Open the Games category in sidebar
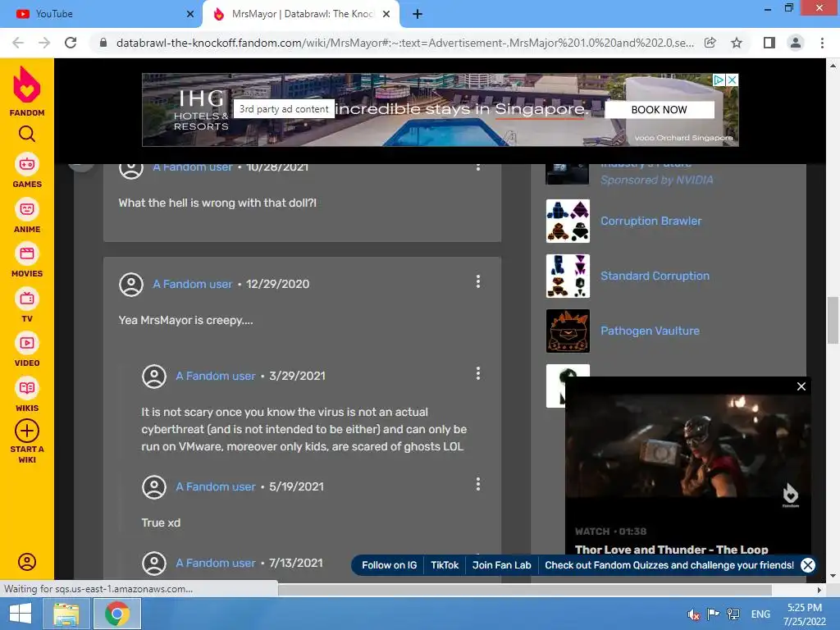 pyautogui.click(x=27, y=171)
